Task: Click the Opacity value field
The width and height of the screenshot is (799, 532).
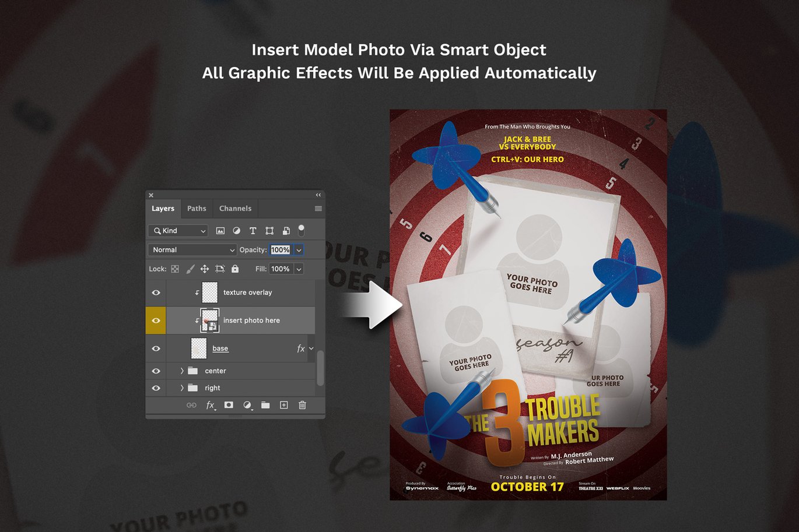Action: 281,250
